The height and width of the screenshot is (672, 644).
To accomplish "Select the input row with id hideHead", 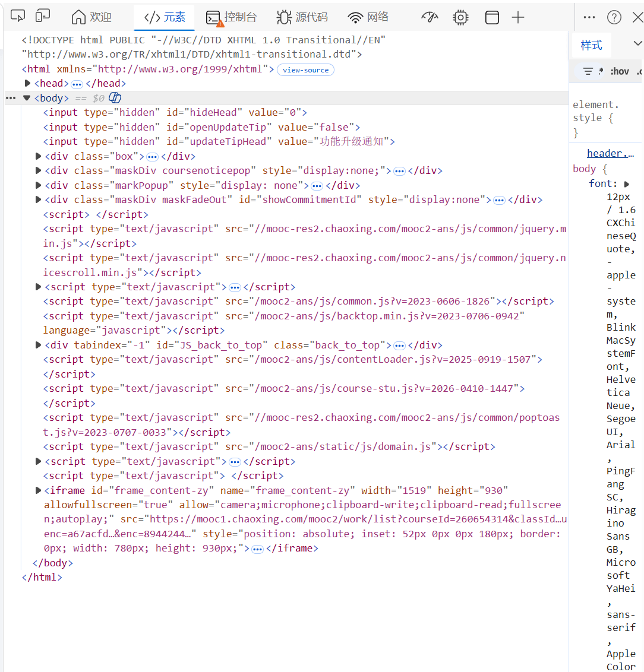I will pos(175,112).
